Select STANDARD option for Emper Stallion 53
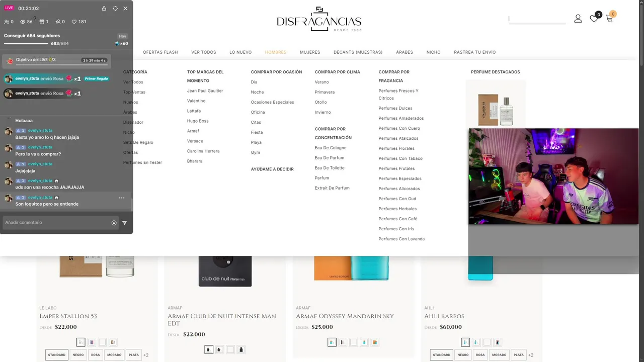The image size is (644, 362). (57, 355)
